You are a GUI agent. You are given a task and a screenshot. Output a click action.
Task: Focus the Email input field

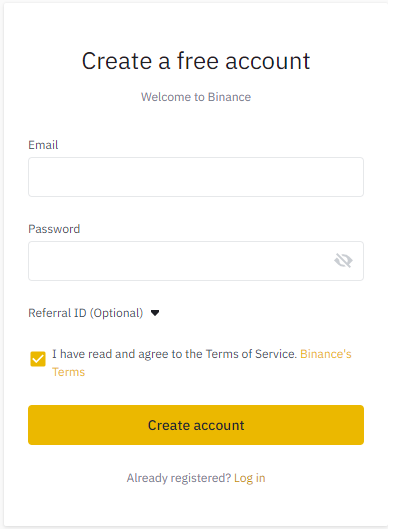click(196, 177)
